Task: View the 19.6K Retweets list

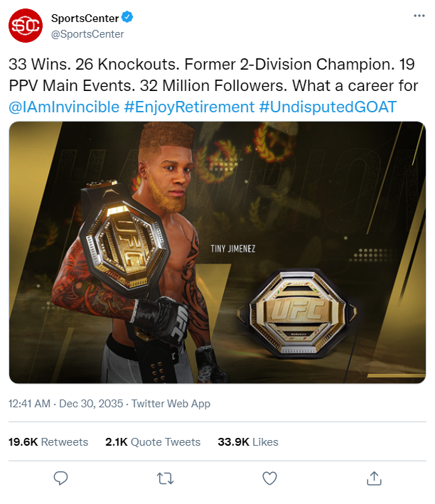Action: 48,441
